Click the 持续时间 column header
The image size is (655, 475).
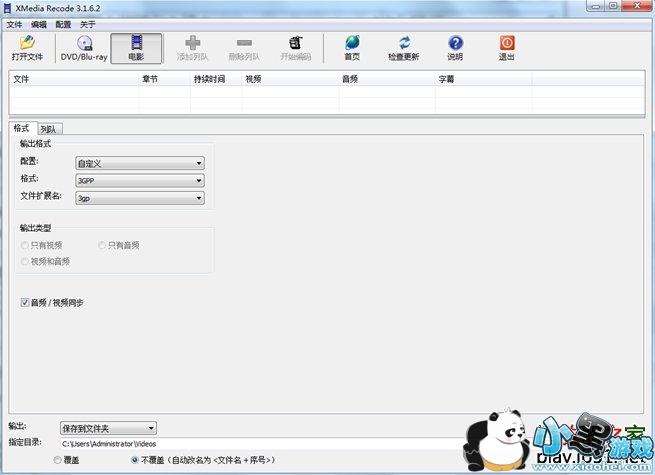216,79
